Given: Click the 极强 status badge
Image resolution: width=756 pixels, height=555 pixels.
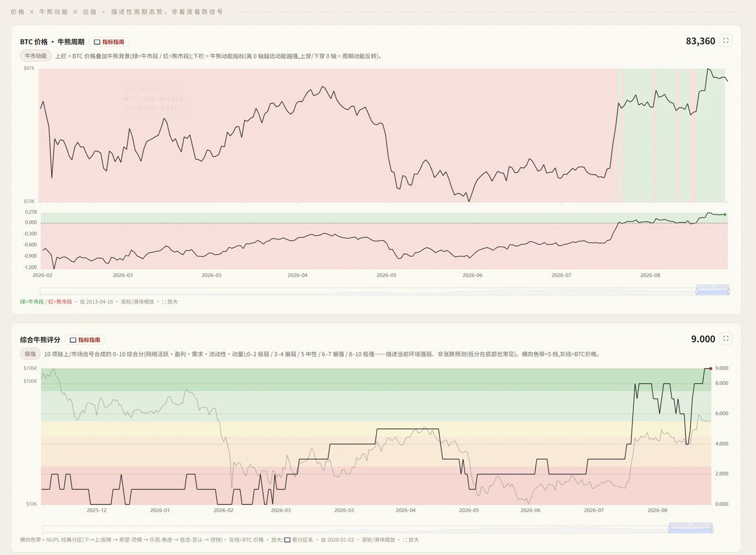Looking at the screenshot, I should pyautogui.click(x=31, y=353).
